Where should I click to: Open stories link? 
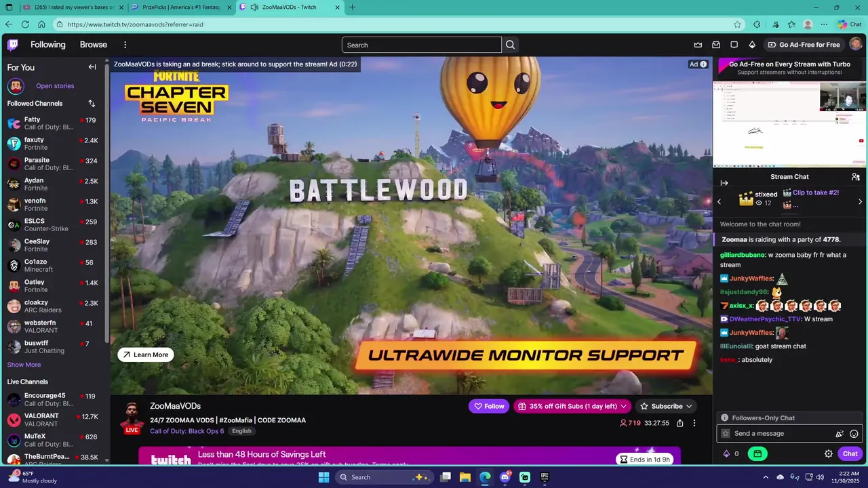[55, 86]
